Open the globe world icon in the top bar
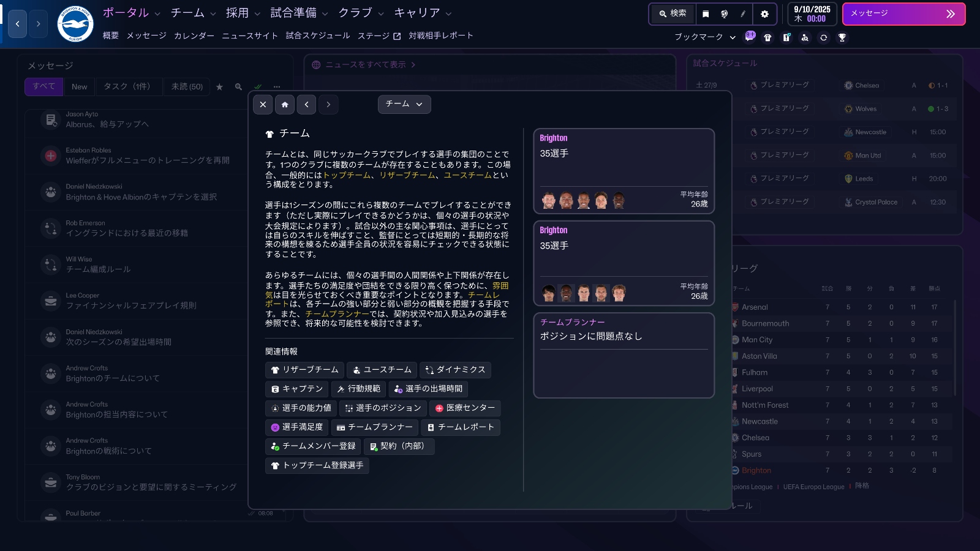980x551 pixels. (x=725, y=14)
